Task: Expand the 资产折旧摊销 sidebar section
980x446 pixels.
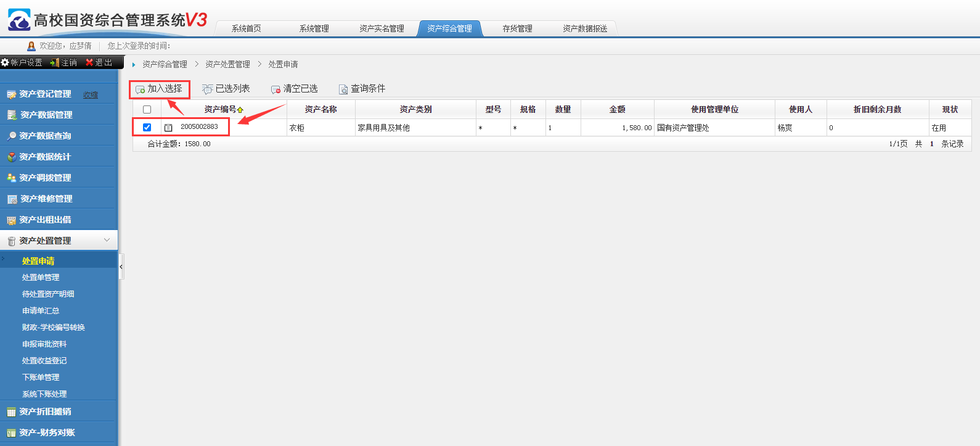Action: click(x=45, y=411)
